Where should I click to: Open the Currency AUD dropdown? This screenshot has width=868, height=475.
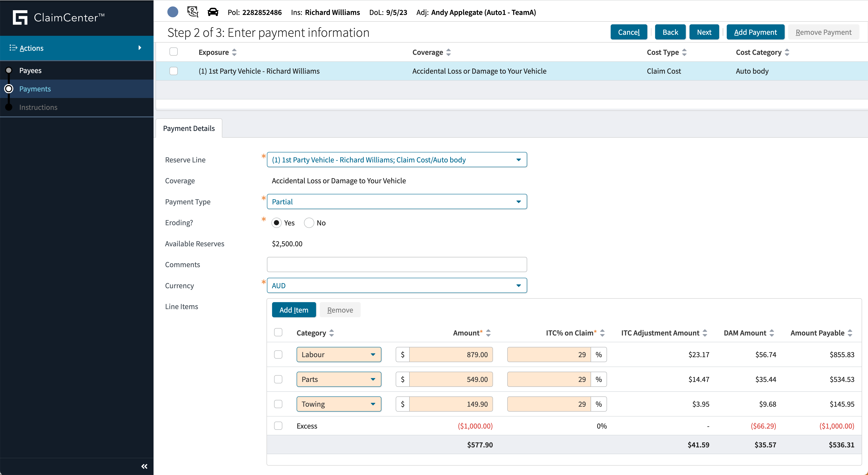[x=397, y=286]
